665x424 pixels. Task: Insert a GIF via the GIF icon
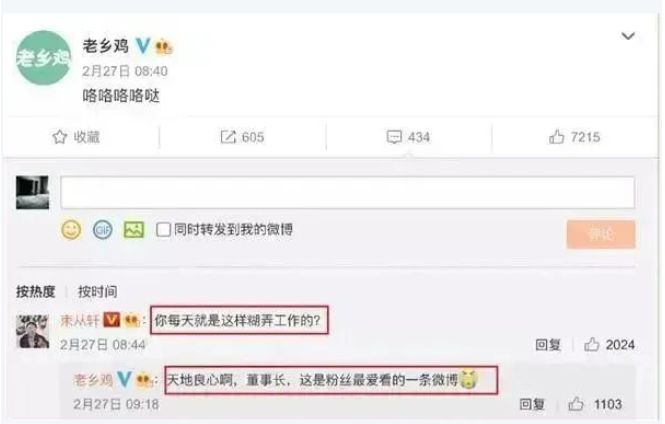click(x=102, y=230)
